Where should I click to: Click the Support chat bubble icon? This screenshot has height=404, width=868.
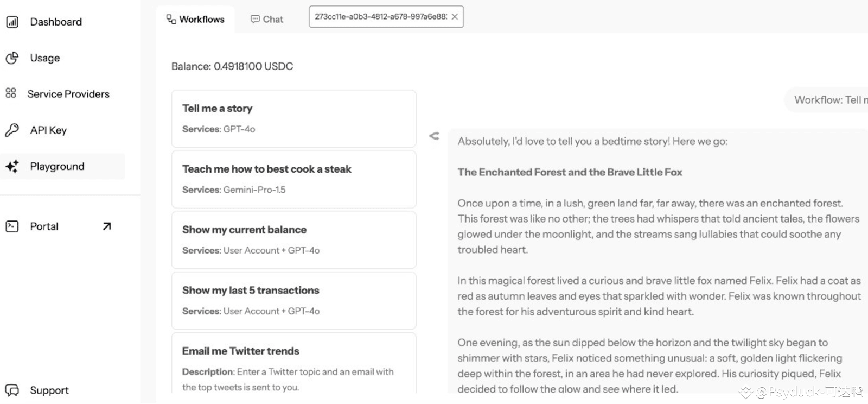[x=12, y=390]
